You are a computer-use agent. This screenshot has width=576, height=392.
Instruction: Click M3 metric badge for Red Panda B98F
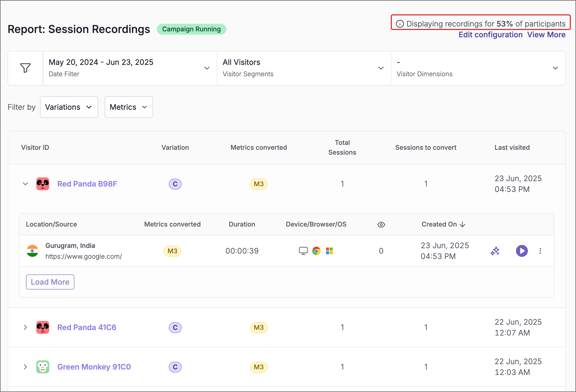(x=259, y=184)
